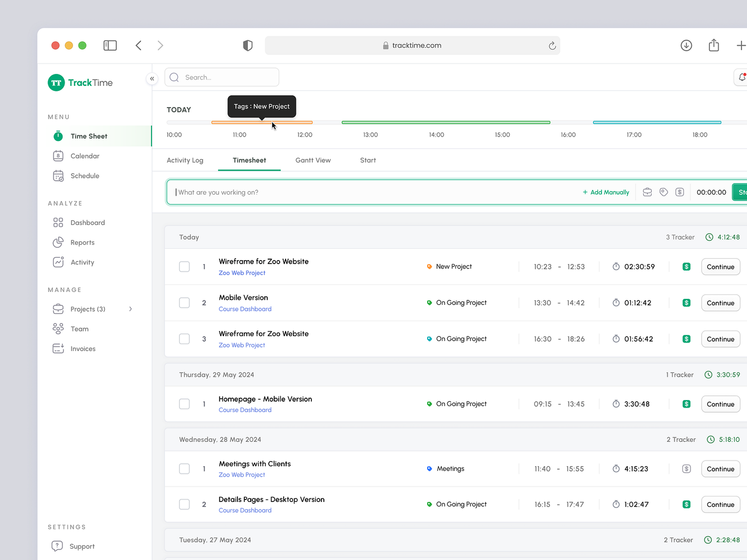This screenshot has width=747, height=560.
Task: Click the browser share icon
Action: point(714,45)
